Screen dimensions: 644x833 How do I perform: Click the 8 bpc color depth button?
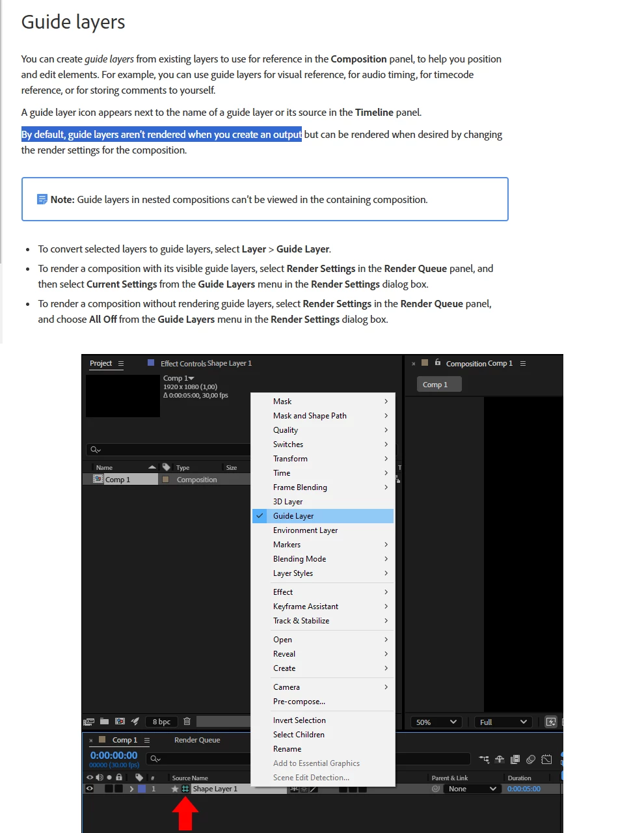(x=161, y=722)
